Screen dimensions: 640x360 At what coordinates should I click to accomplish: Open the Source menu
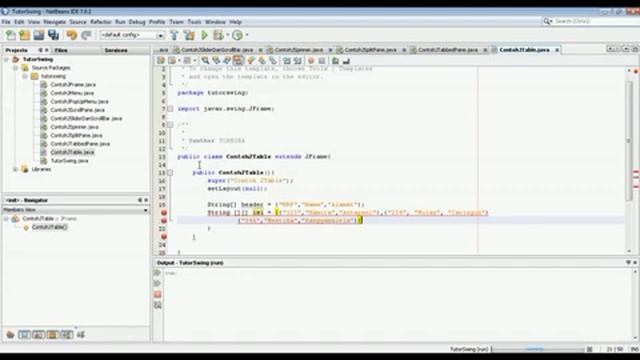click(78, 22)
